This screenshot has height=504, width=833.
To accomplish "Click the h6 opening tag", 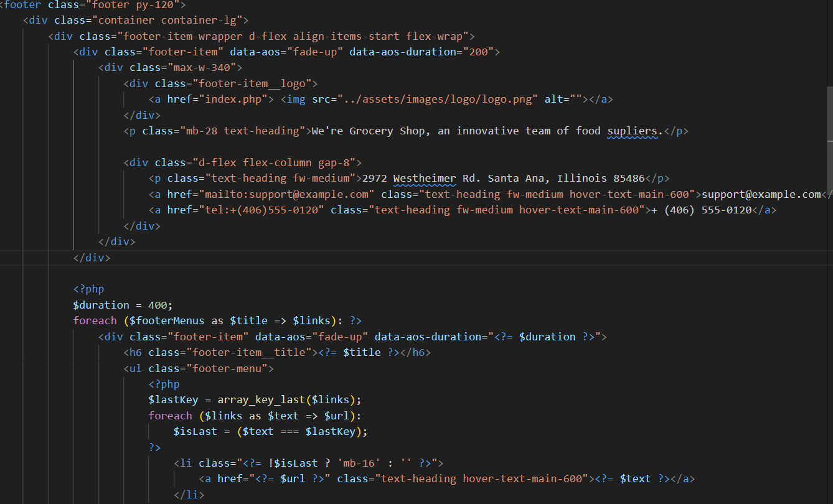I will [x=133, y=352].
